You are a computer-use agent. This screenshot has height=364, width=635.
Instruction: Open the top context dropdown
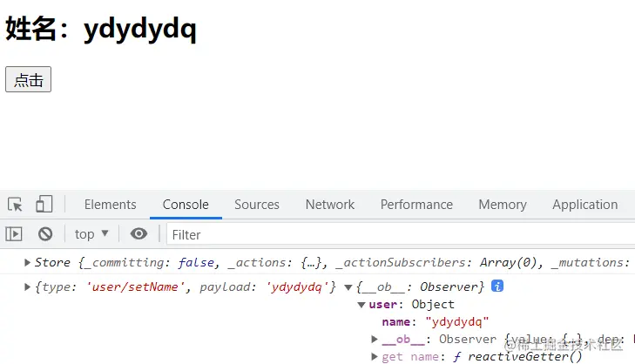point(91,233)
